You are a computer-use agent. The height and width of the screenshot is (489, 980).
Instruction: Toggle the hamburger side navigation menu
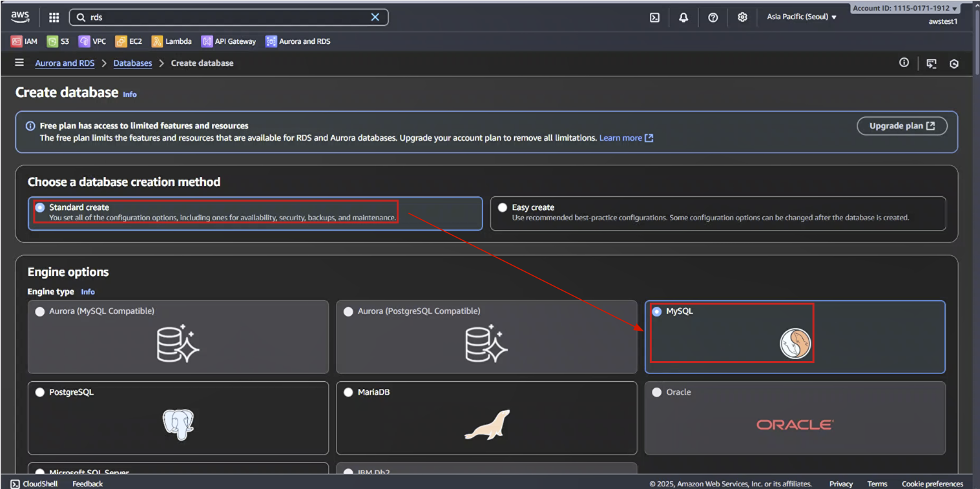(19, 63)
